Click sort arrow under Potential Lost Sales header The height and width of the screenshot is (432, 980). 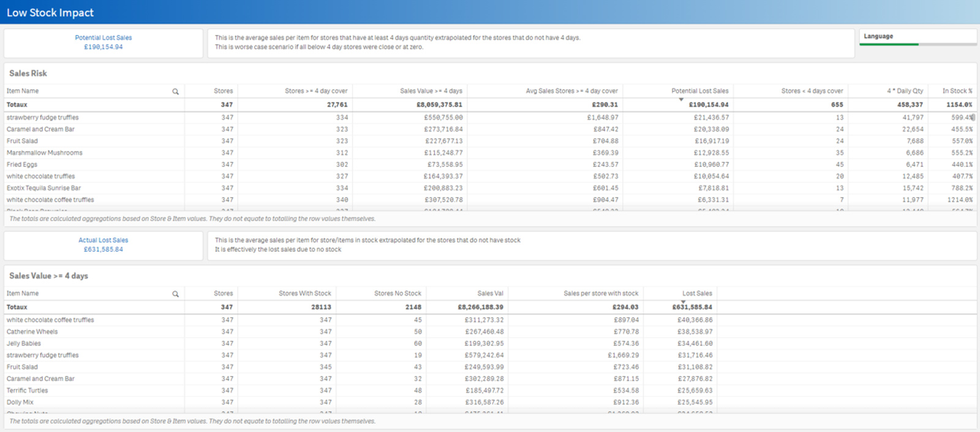[681, 99]
